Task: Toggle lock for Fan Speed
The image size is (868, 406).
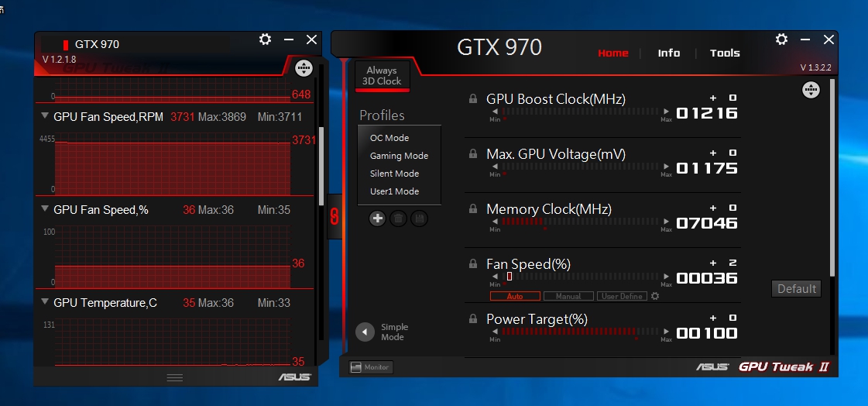Action: (473, 263)
